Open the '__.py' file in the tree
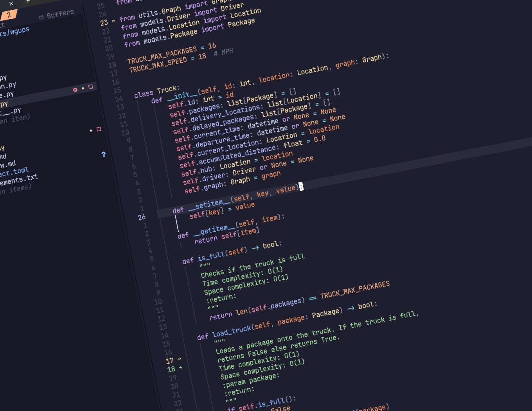 [x=11, y=112]
